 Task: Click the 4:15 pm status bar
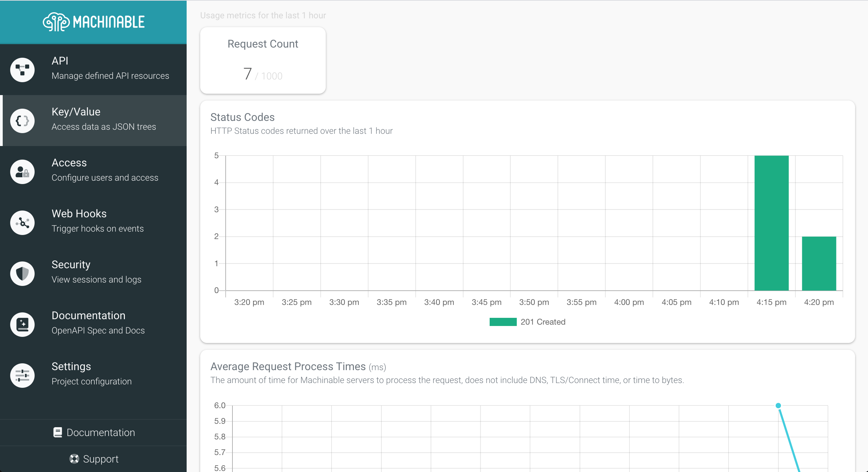771,223
